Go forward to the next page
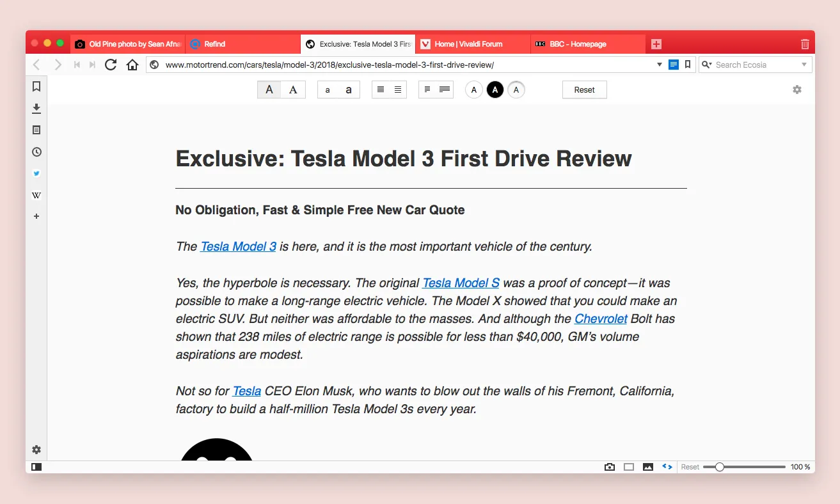 58,65
